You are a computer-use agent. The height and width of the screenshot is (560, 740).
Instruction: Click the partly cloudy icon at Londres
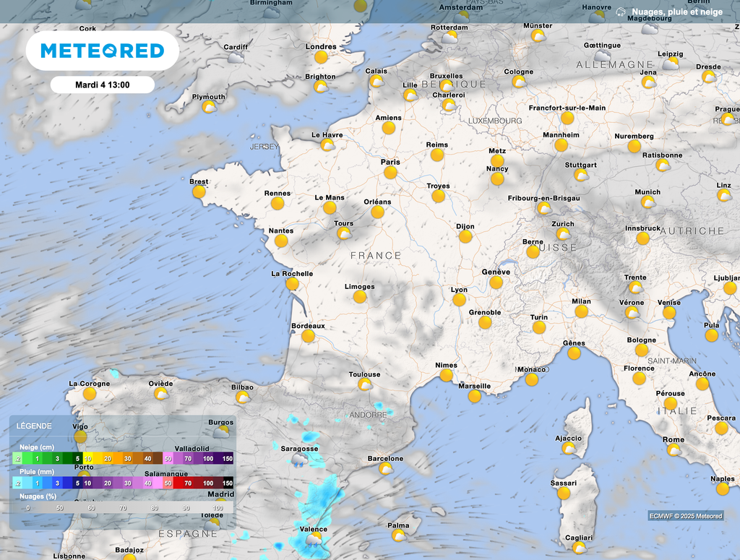click(321, 57)
